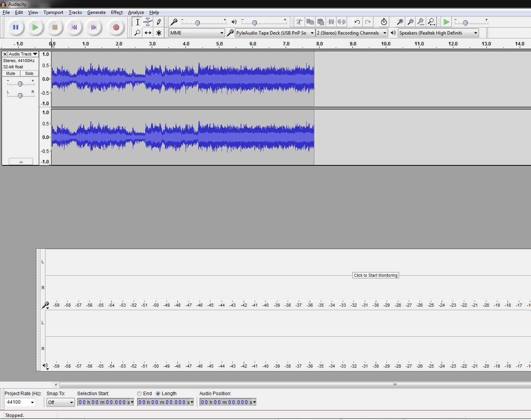Screen dimensions: 531x420
Task: Click the Undo arrow icon
Action: click(x=357, y=22)
